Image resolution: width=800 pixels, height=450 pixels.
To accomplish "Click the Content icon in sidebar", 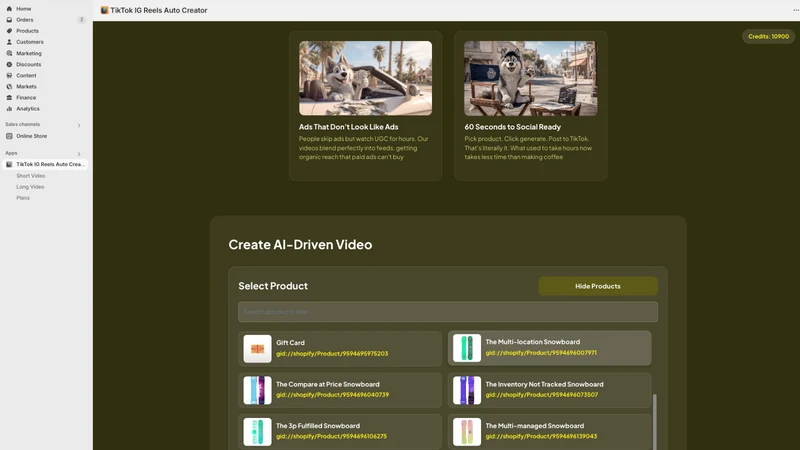I will [9, 76].
